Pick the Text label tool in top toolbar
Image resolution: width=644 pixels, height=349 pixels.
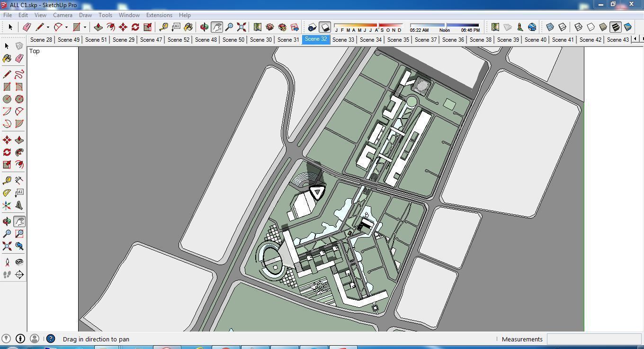(x=176, y=27)
